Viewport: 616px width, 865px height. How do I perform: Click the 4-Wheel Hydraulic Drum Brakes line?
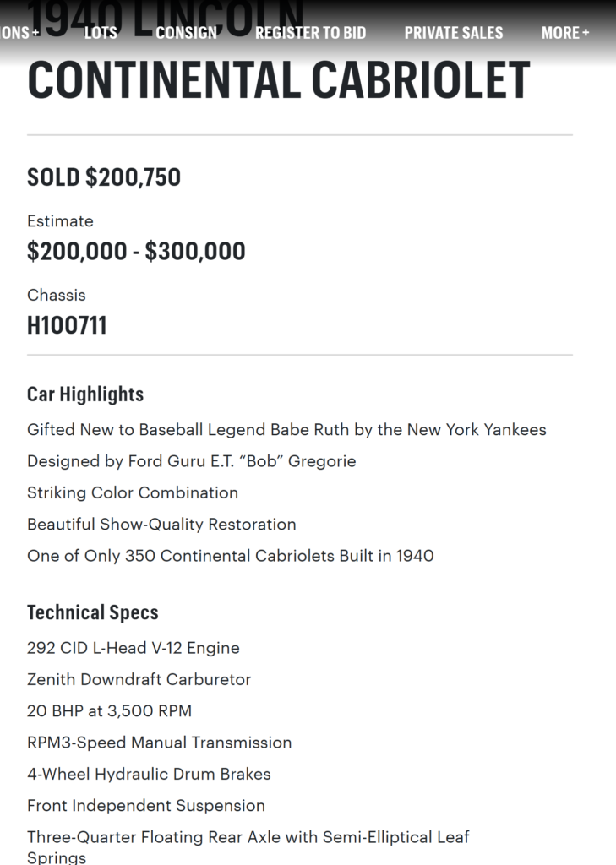pos(149,774)
